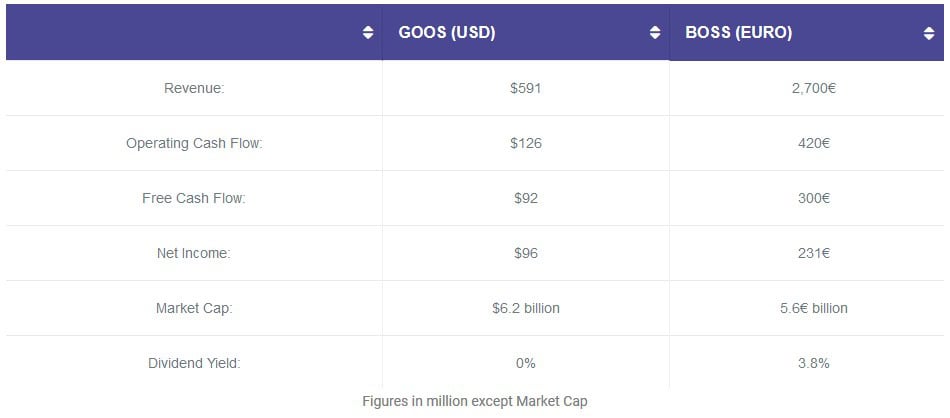Click sort arrows beside BOSS (EURO)
This screenshot has width=950, height=418.
pyautogui.click(x=929, y=33)
